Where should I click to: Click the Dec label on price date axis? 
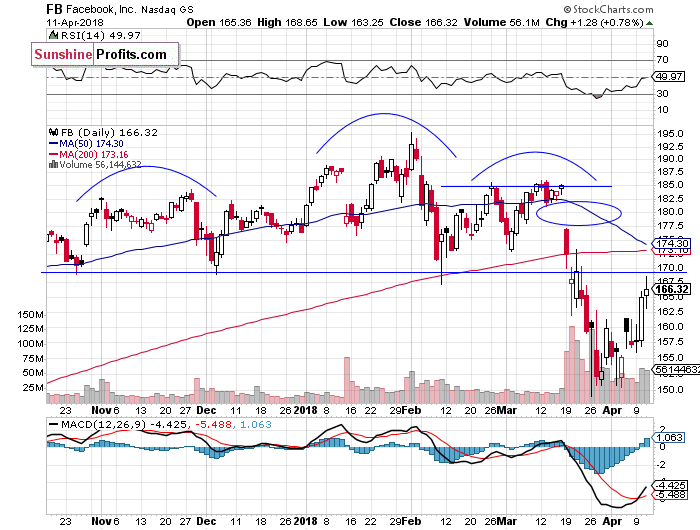[x=206, y=410]
